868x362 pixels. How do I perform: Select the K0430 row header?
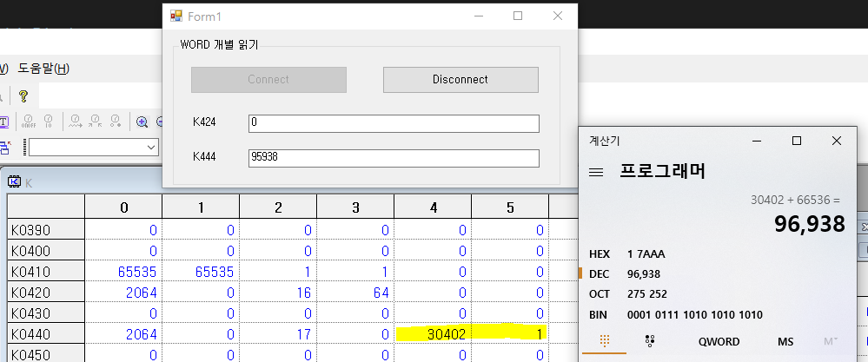[46, 313]
